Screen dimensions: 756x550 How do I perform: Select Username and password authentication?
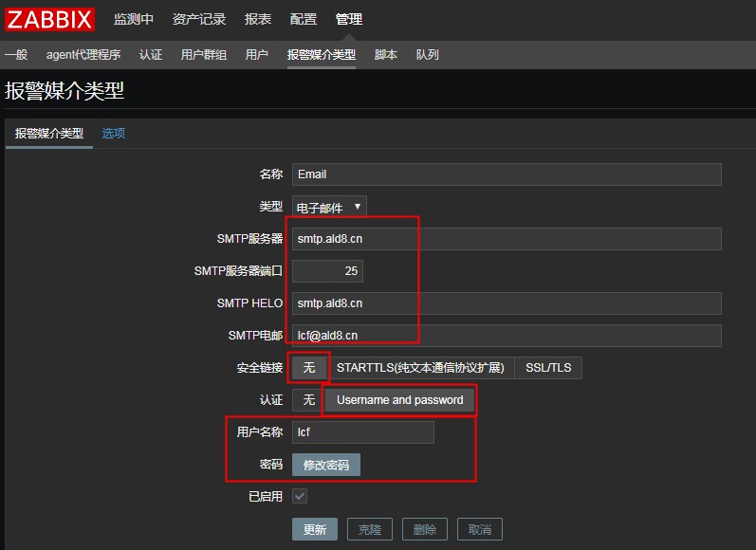399,400
